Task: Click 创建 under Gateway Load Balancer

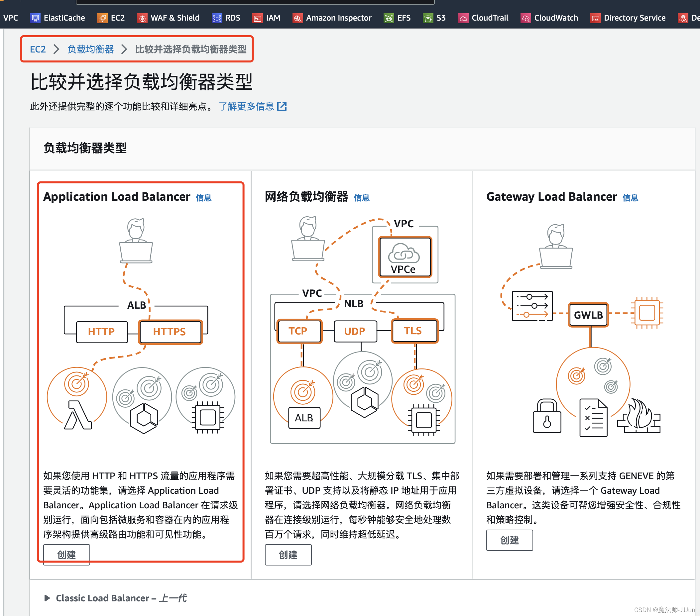Action: coord(510,540)
